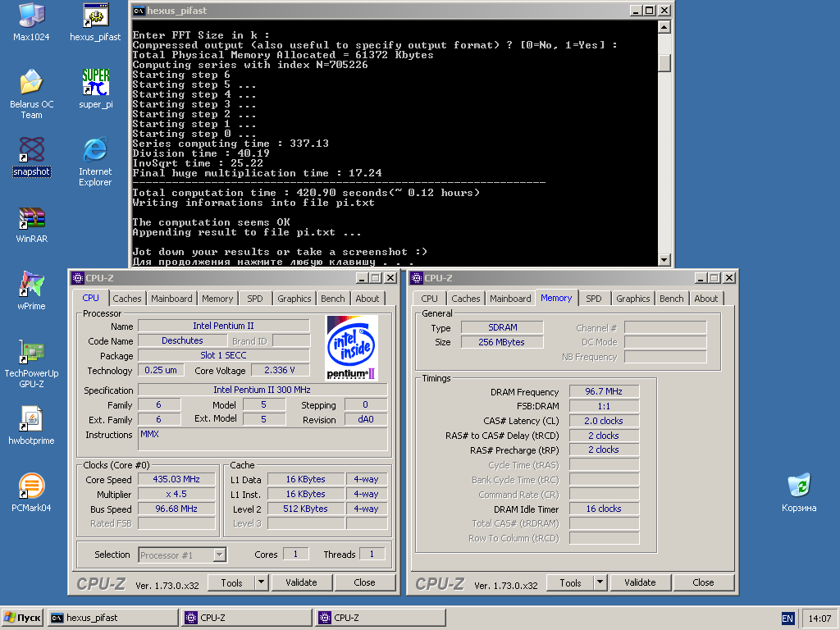
Task: Open the Memory tab in left CPU-Z
Action: (x=217, y=299)
